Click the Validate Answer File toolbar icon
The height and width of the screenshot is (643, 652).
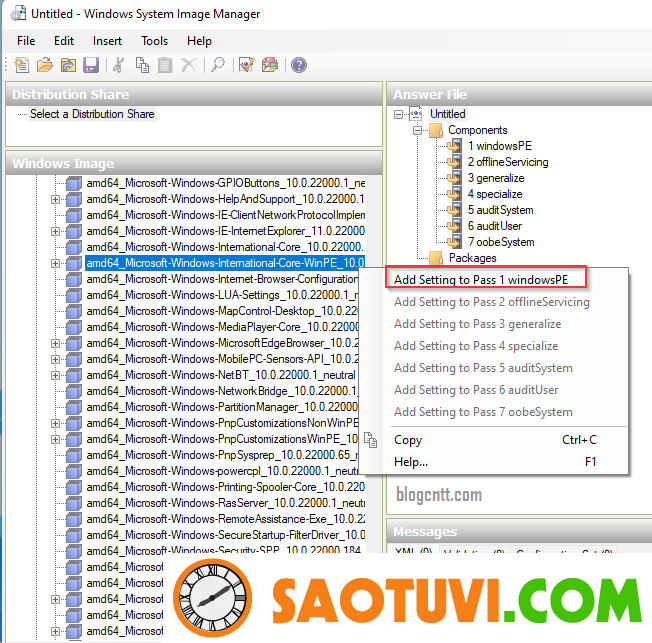click(247, 65)
